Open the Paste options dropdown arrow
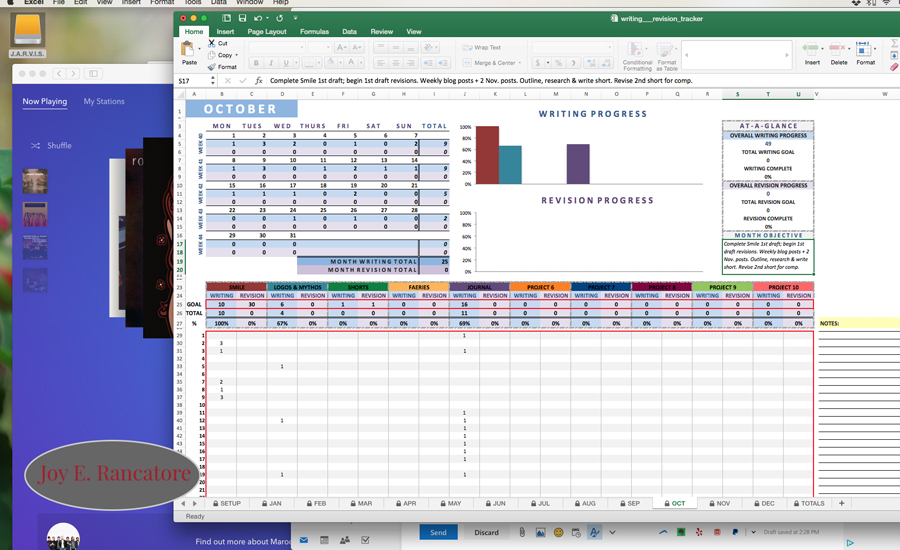Image resolution: width=900 pixels, height=550 pixels. point(199,49)
